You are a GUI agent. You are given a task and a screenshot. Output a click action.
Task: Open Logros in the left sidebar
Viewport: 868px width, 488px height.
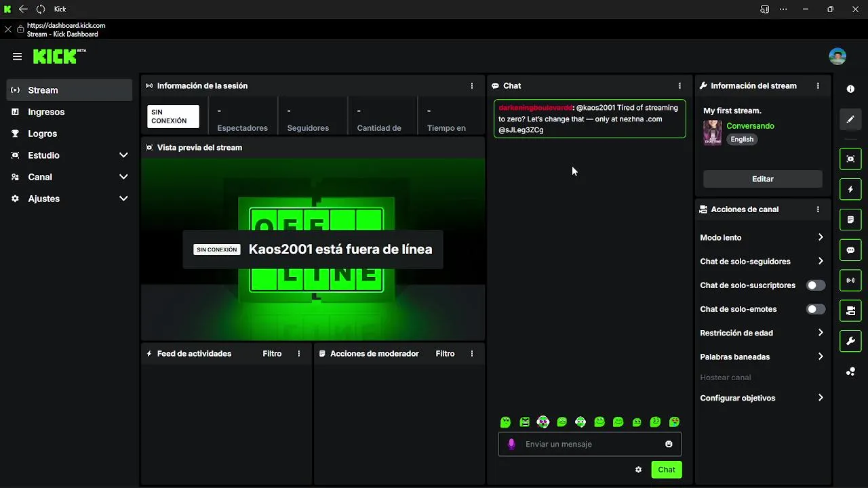pyautogui.click(x=69, y=134)
